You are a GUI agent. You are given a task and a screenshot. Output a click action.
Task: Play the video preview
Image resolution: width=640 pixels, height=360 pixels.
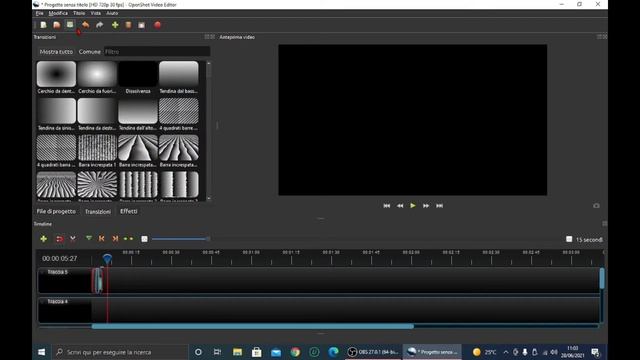tap(413, 206)
